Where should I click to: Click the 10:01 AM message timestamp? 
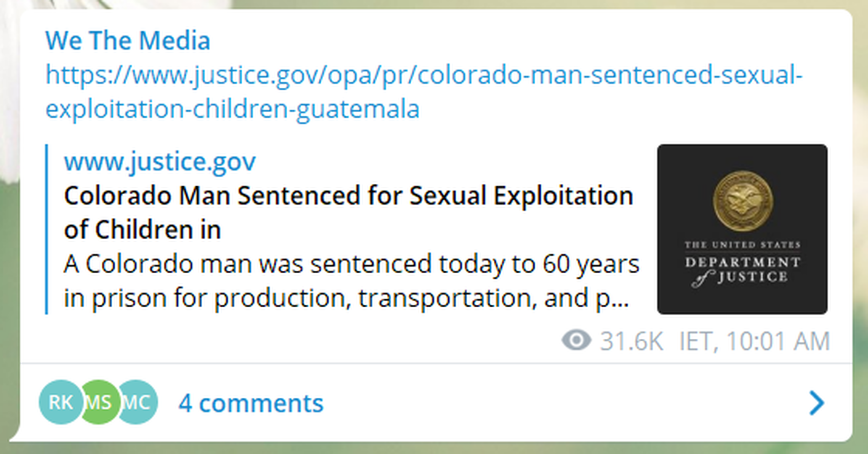[x=778, y=341]
